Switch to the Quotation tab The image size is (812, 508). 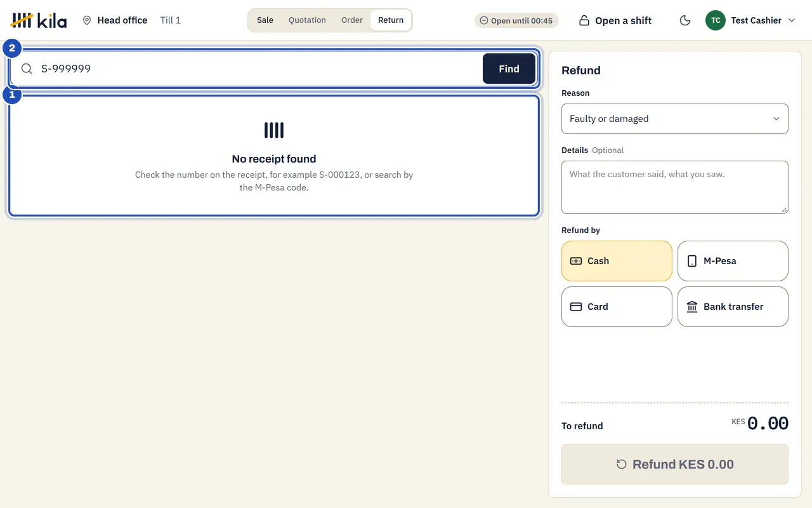(x=307, y=20)
